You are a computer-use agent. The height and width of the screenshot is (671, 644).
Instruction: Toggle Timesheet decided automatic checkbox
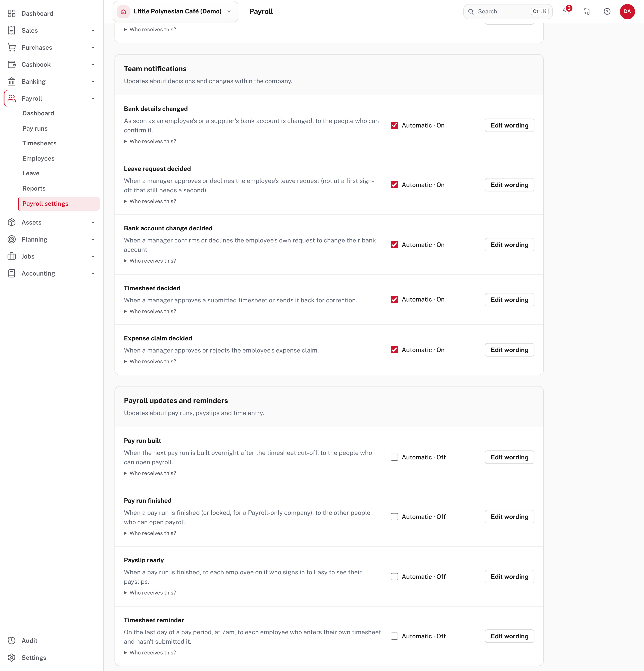tap(394, 299)
